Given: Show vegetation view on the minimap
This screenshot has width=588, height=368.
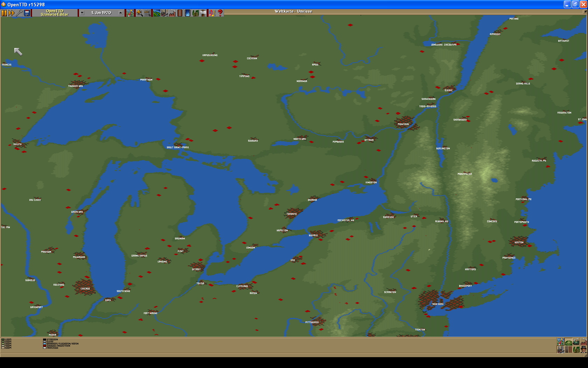Looking at the screenshot, I should [x=576, y=349].
